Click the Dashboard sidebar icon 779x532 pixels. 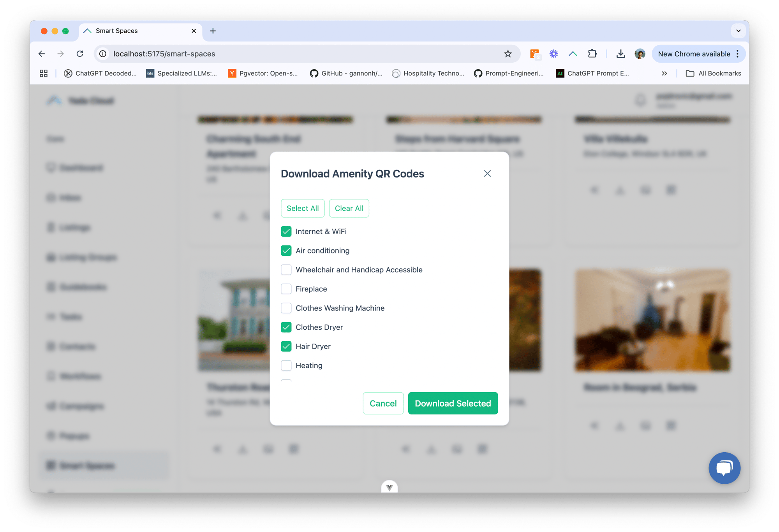(x=52, y=167)
